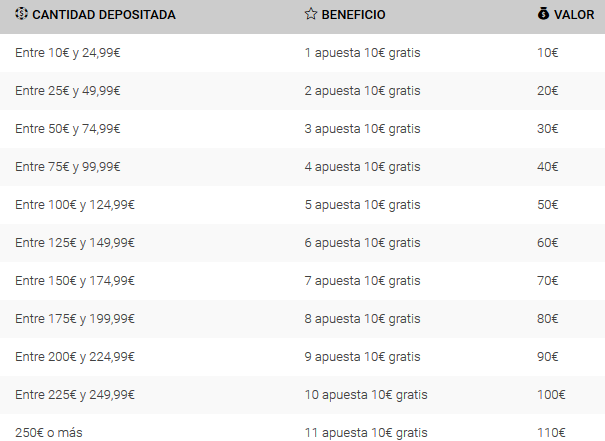Select '3 apuesta 10€ gratis' benefit cell

click(362, 129)
